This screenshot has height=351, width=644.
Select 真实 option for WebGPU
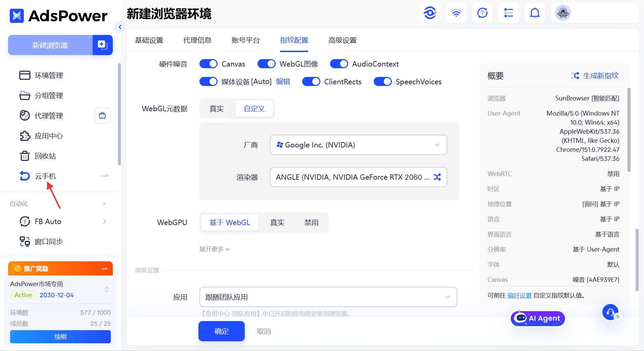277,222
